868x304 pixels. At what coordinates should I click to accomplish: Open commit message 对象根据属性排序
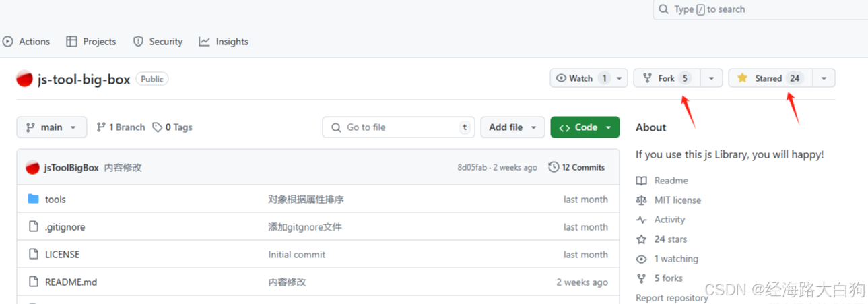tap(306, 200)
